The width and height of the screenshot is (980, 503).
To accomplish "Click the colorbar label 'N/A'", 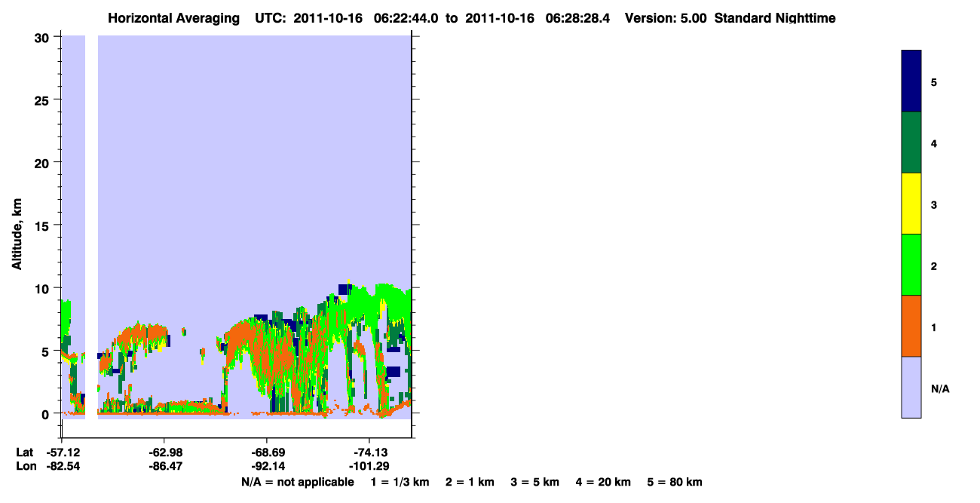I will tap(939, 389).
